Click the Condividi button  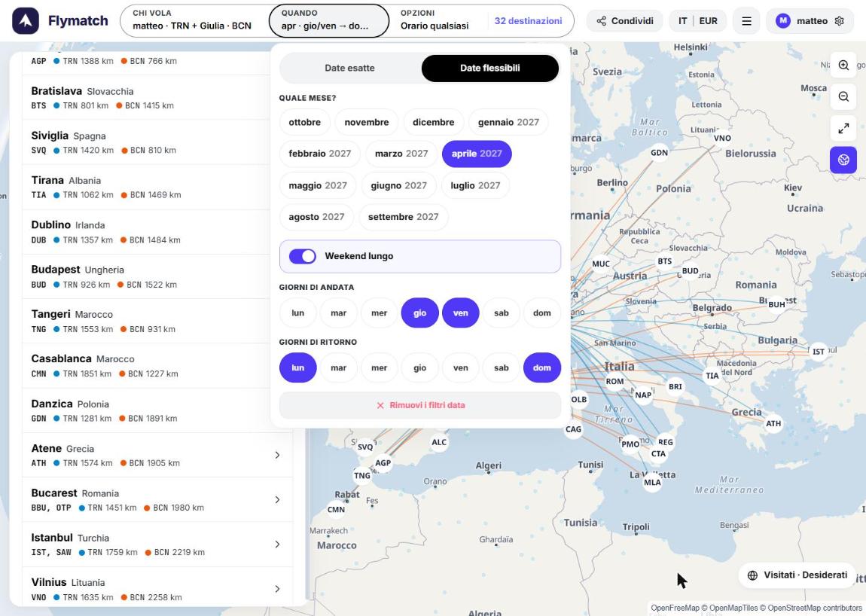pos(624,21)
